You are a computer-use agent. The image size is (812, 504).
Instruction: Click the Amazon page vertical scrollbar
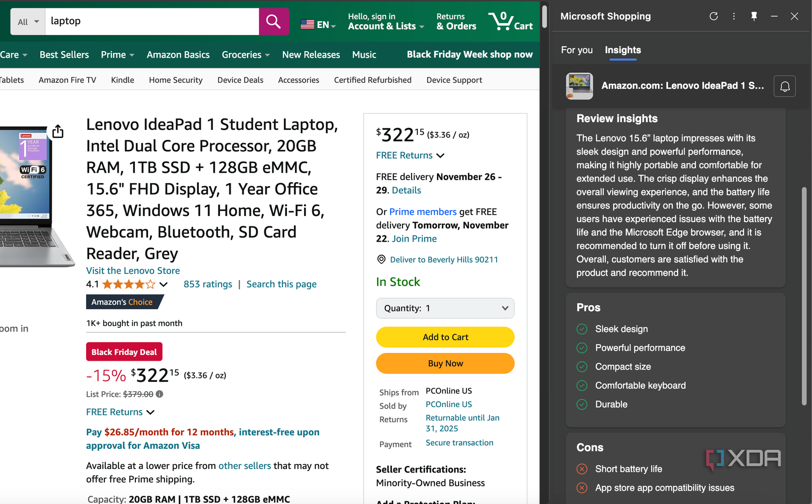[544, 16]
